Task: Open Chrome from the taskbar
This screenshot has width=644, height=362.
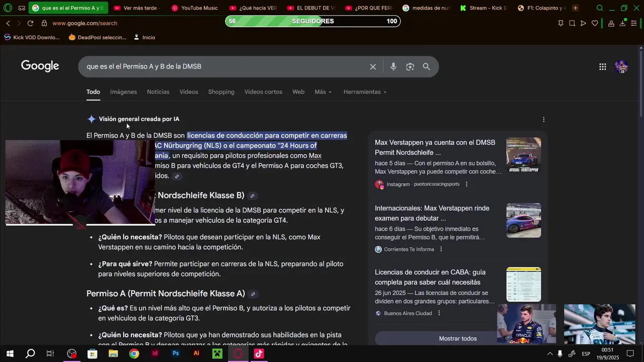Action: point(134,354)
